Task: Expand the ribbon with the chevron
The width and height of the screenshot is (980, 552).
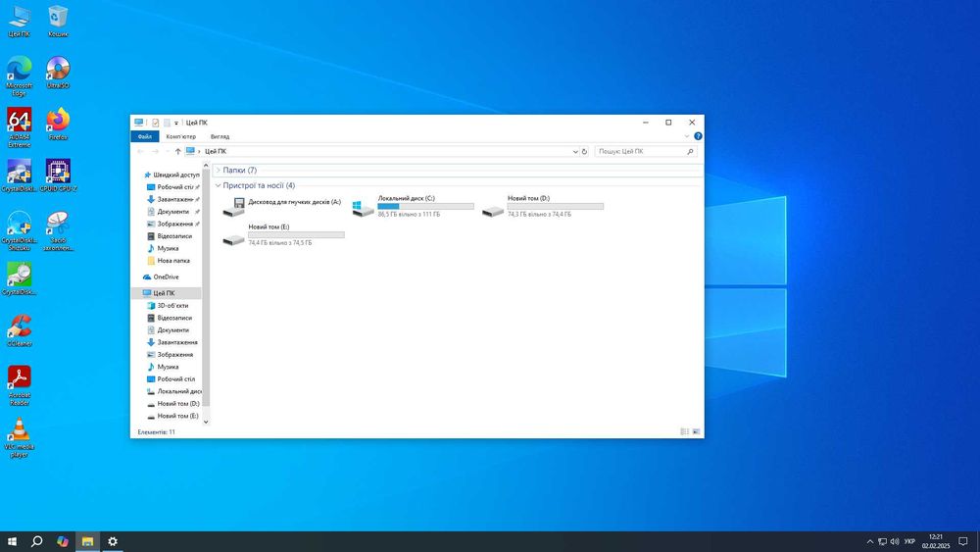Action: click(686, 136)
